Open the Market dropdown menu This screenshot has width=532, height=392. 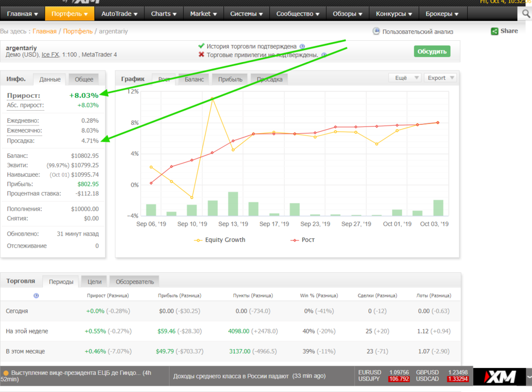(x=203, y=14)
